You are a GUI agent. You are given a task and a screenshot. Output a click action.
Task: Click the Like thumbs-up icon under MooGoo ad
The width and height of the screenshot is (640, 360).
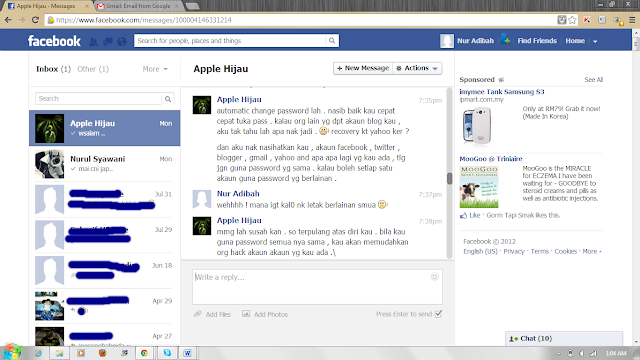click(x=463, y=216)
